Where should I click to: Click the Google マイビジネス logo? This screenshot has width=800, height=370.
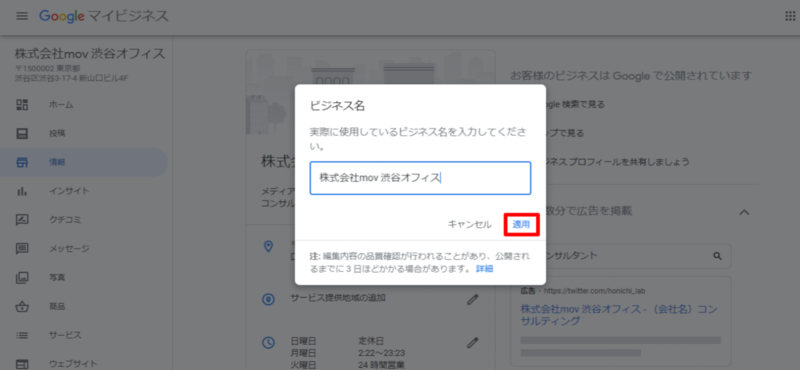click(104, 16)
